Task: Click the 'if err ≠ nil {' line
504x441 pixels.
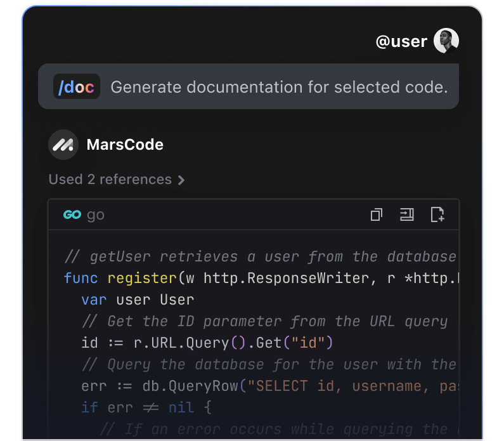Action: pos(146,407)
